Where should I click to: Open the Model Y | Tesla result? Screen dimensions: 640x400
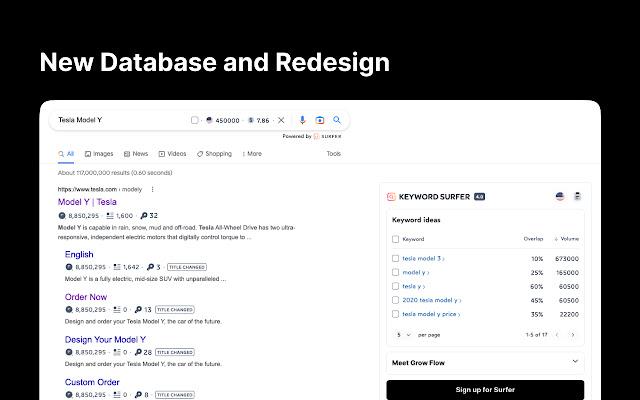(x=87, y=202)
